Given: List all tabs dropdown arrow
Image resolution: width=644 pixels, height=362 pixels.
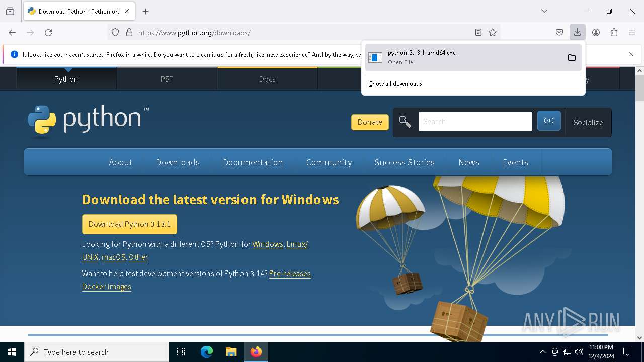Looking at the screenshot, I should (544, 11).
